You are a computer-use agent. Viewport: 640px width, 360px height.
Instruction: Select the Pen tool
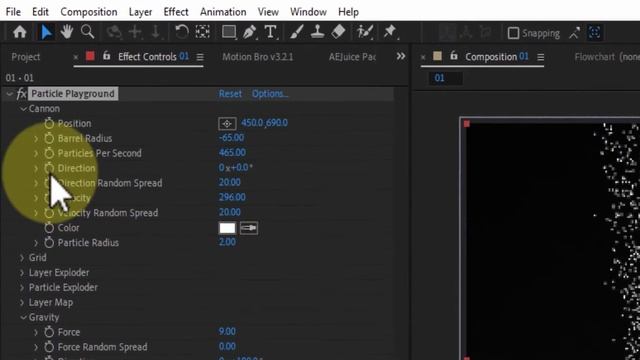pyautogui.click(x=249, y=32)
